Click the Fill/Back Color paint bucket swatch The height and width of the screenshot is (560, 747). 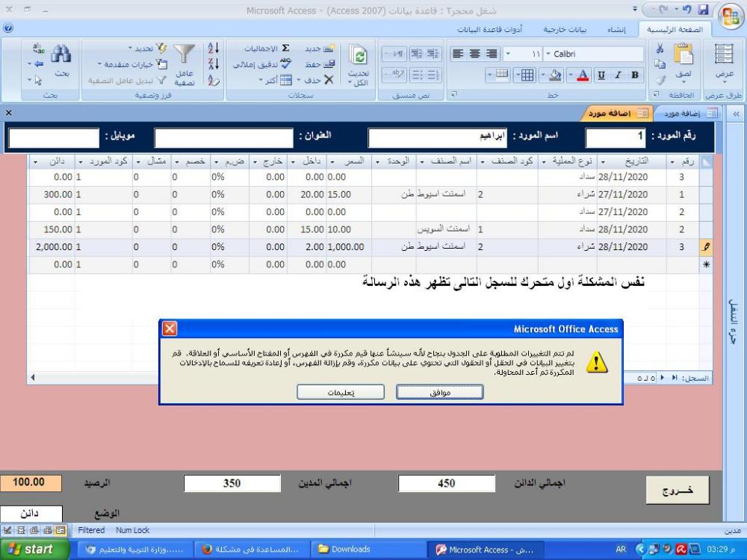point(556,75)
